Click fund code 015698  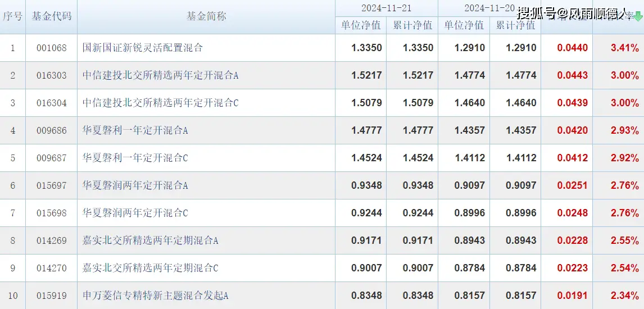click(x=51, y=213)
